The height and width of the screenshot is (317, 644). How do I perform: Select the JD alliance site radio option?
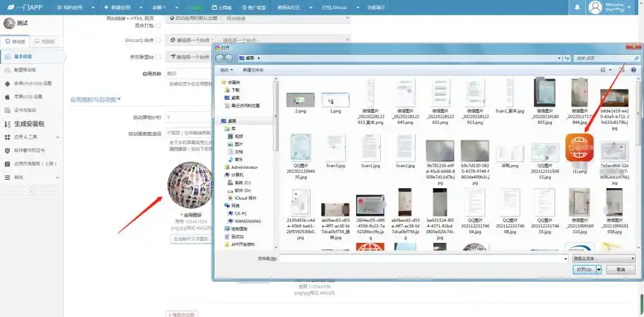coord(158,57)
